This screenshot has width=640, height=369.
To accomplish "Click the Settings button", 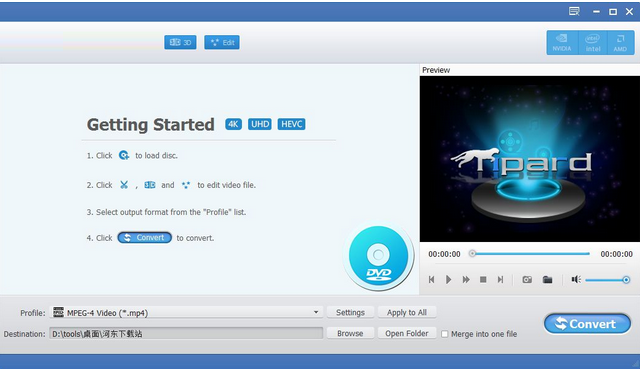I will click(350, 312).
